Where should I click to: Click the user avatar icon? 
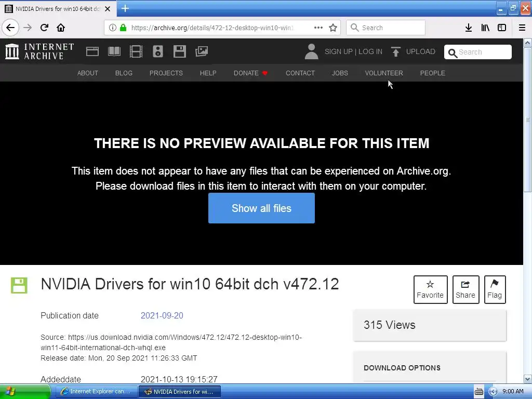click(312, 51)
